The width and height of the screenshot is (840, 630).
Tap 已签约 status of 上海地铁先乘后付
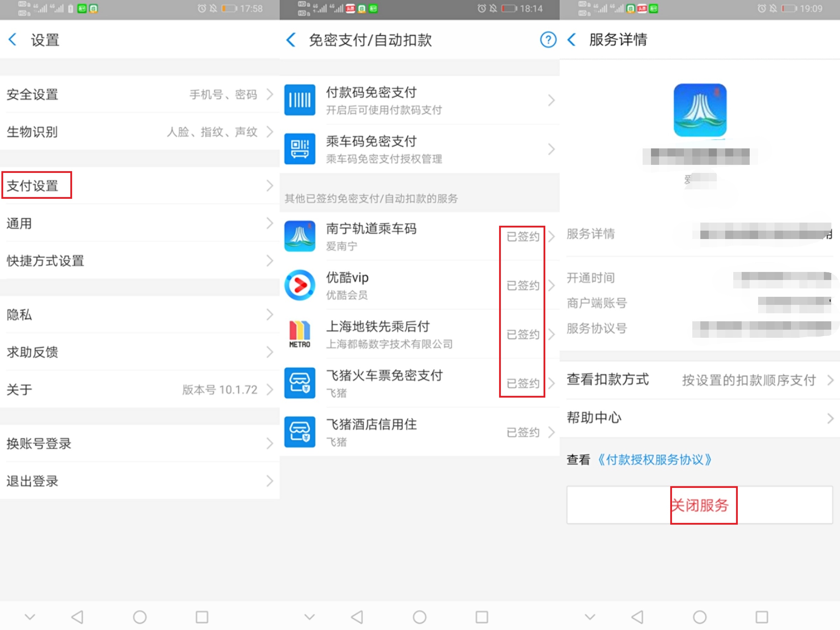[523, 334]
